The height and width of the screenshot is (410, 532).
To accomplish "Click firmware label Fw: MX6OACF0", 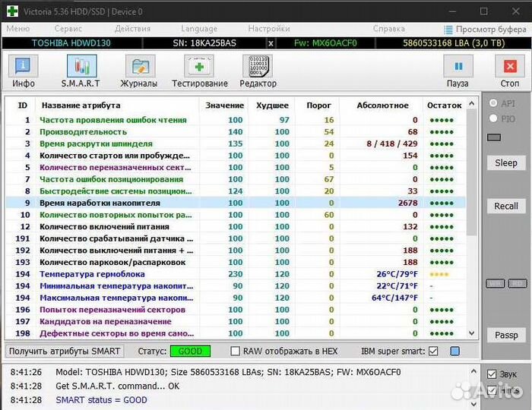I will coord(325,43).
